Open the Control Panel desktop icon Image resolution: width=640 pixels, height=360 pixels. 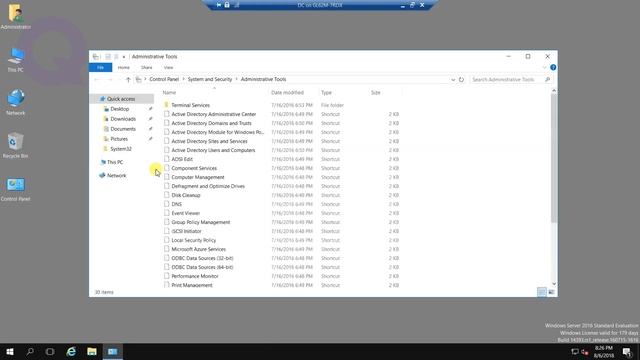pos(16,189)
